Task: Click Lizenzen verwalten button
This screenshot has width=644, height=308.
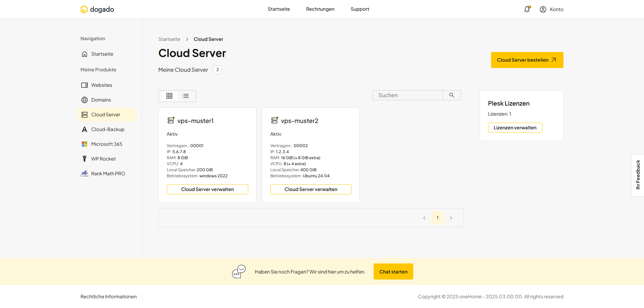Action: point(515,128)
